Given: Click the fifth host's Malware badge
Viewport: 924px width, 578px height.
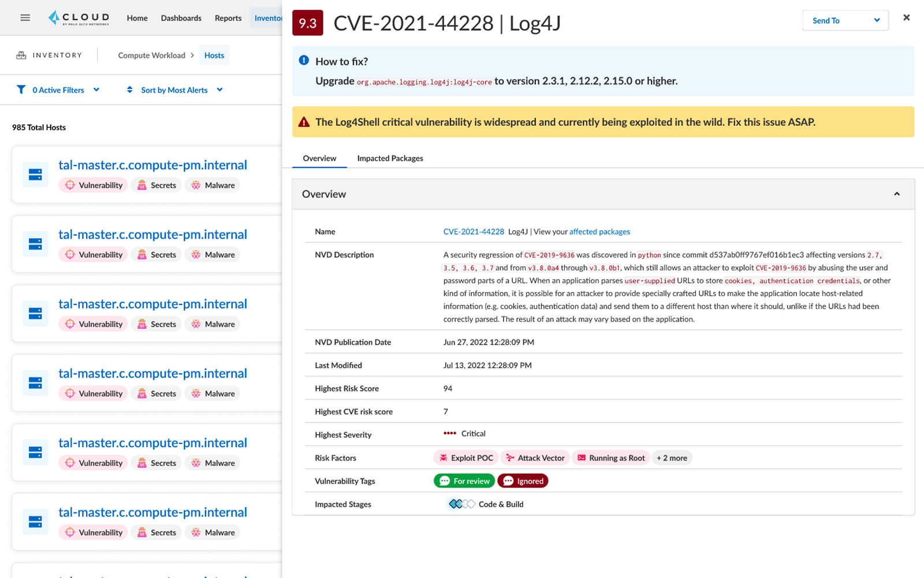Looking at the screenshot, I should point(213,462).
